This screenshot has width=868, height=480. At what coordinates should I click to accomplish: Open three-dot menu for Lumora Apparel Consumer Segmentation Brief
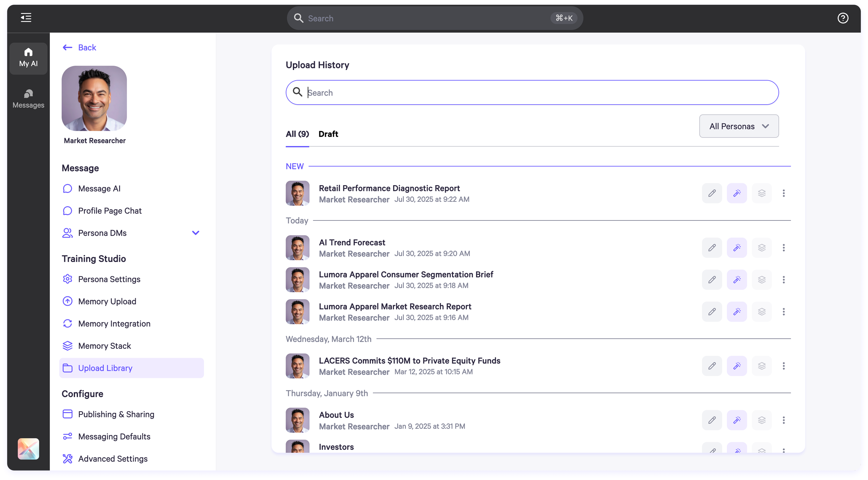783,280
